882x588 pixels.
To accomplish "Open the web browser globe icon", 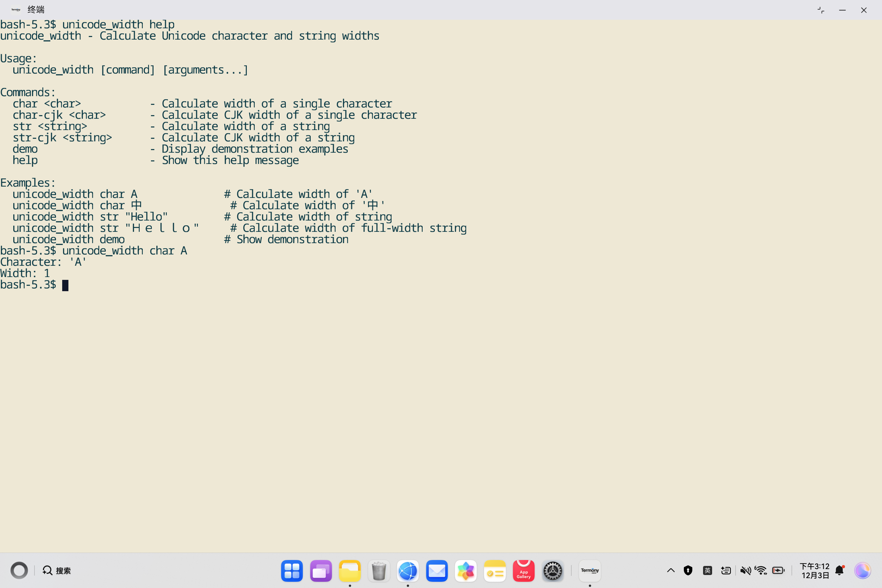I will pos(408,571).
